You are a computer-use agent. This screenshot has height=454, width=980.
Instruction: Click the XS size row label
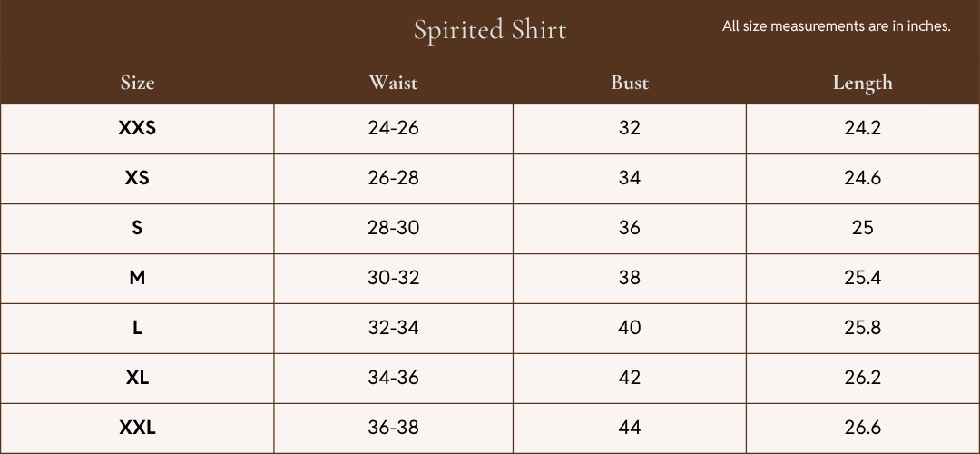coord(138,178)
